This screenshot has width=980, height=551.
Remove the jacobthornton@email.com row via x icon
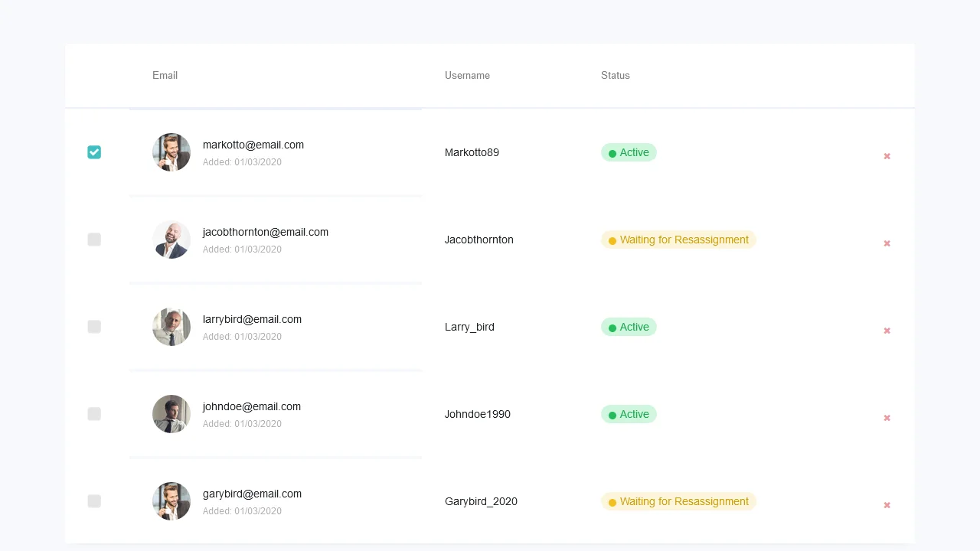887,243
